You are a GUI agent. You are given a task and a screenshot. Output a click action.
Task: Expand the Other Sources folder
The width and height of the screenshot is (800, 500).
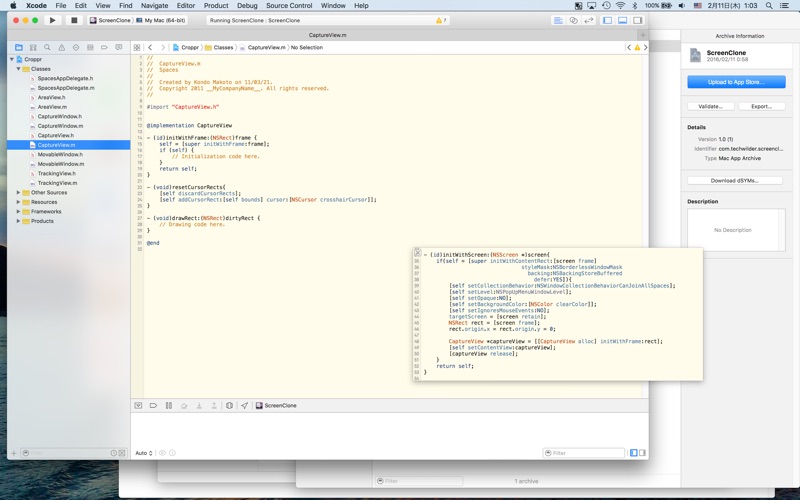tap(18, 193)
